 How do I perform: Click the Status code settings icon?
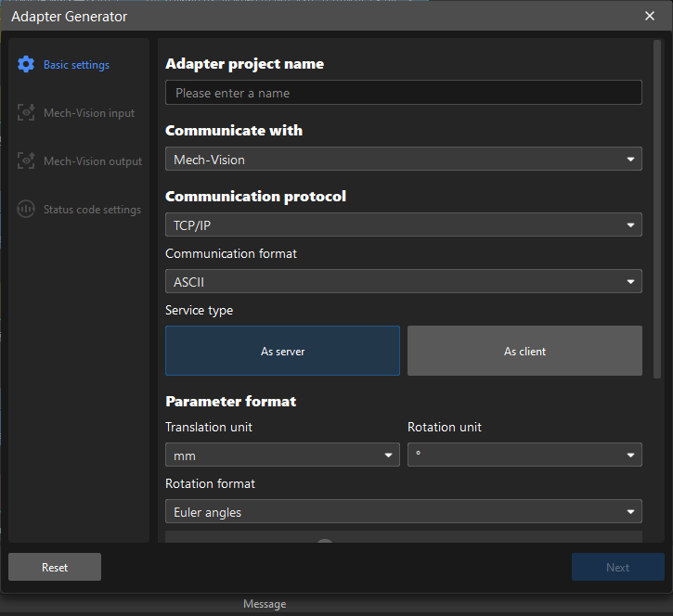[26, 210]
